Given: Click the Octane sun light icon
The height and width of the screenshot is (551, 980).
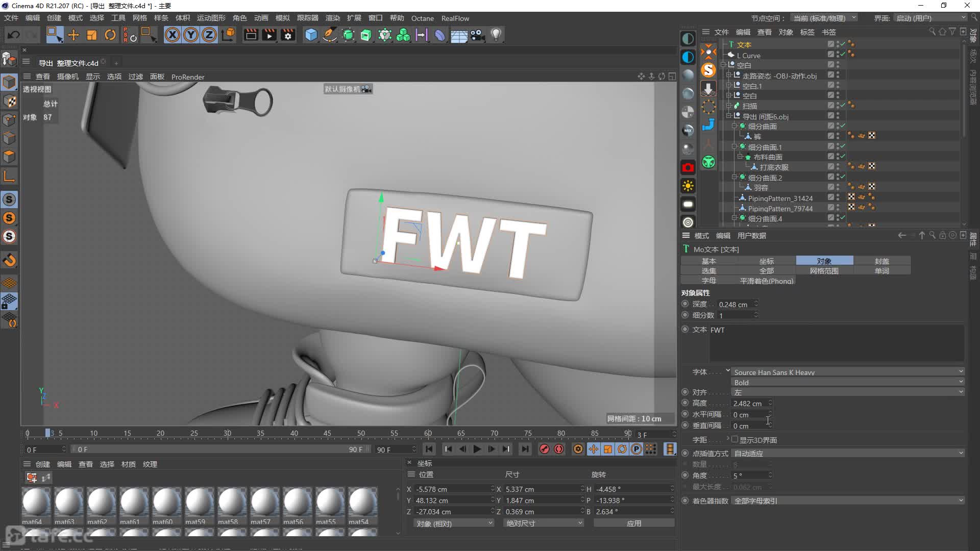Looking at the screenshot, I should pos(688,186).
